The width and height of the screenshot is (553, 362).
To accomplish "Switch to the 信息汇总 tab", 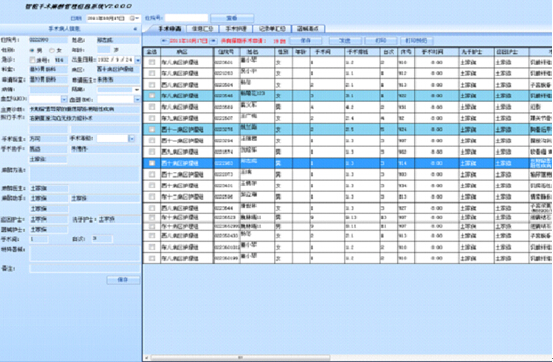I will point(202,29).
